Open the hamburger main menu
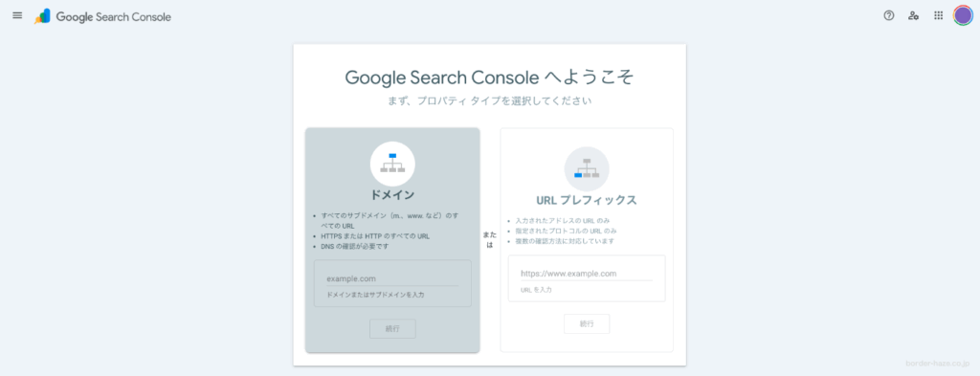Viewport: 980px width, 376px height. coord(17,15)
